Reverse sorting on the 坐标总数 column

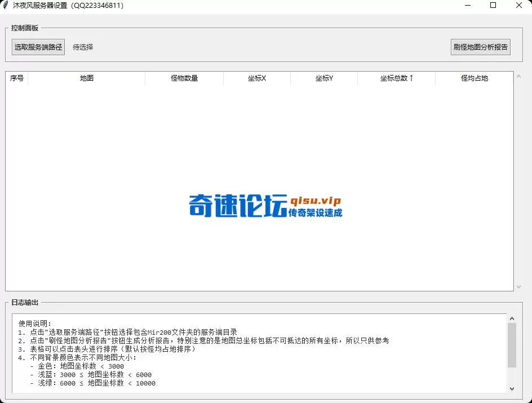pos(396,78)
